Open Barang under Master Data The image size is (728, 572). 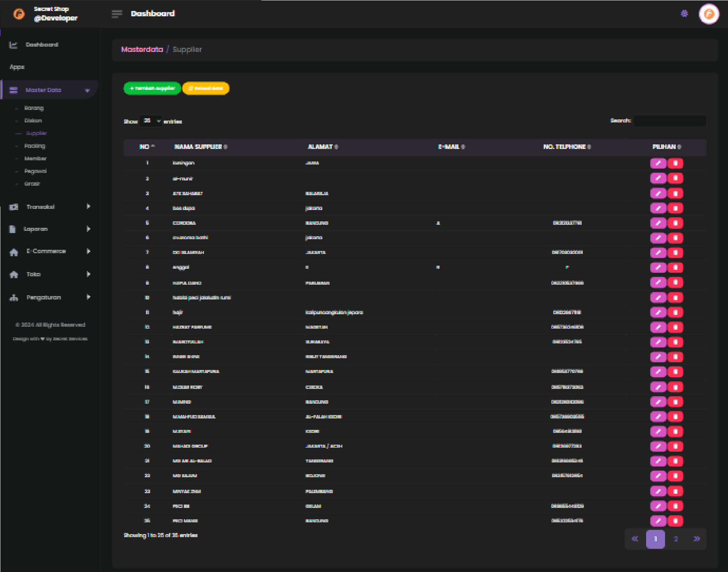point(34,108)
